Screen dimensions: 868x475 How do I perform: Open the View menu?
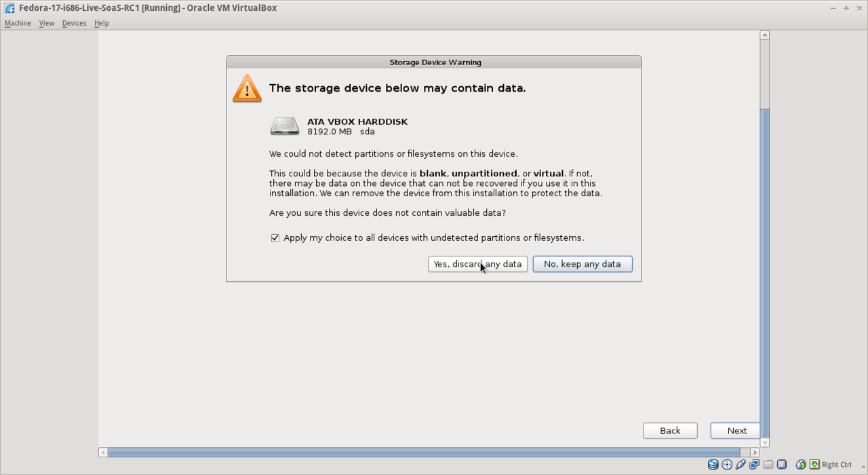[x=46, y=22]
